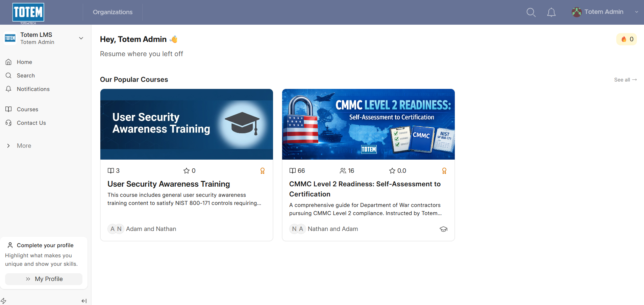Open the User Security Awareness Training thumbnail

click(x=187, y=124)
